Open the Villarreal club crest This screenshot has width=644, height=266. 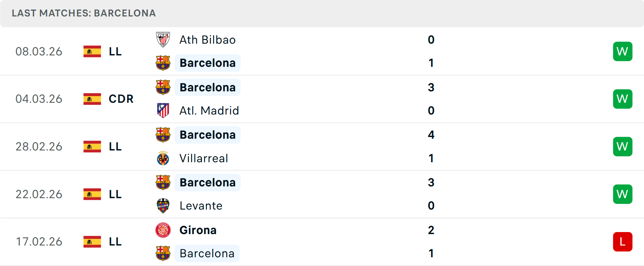click(163, 158)
